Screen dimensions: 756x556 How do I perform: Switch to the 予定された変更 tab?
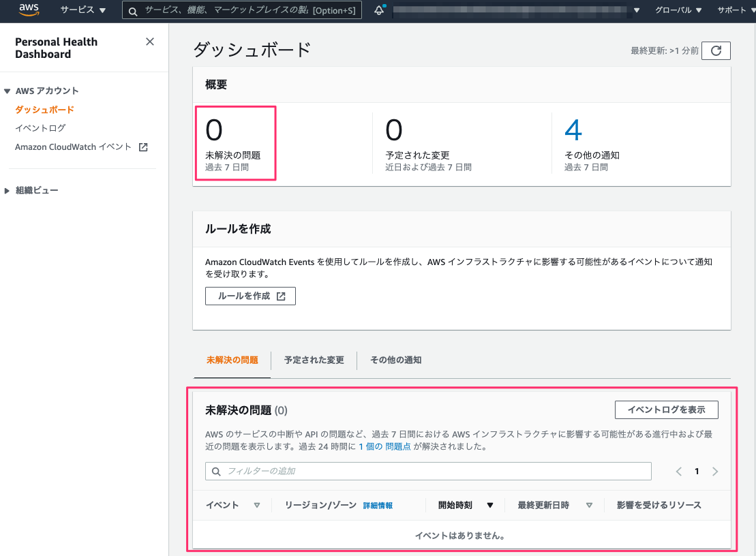point(314,360)
